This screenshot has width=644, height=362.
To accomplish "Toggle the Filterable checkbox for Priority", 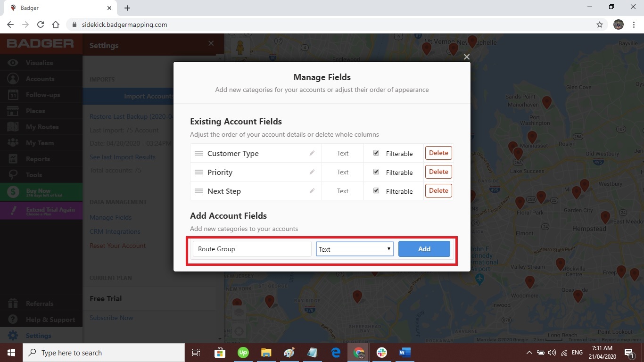I will [x=376, y=172].
